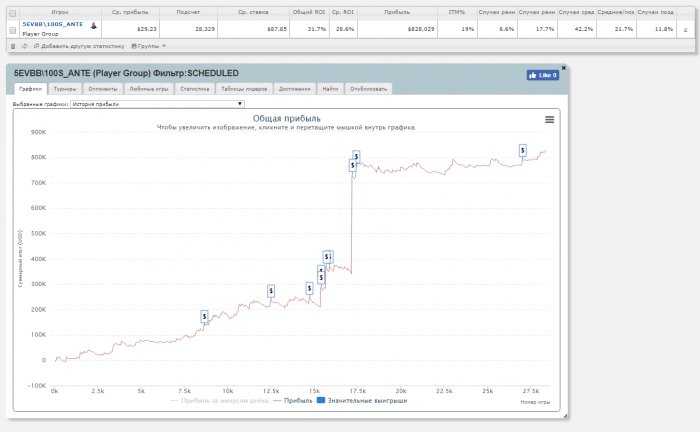Open the История прибыли chart dropdown

pyautogui.click(x=157, y=104)
